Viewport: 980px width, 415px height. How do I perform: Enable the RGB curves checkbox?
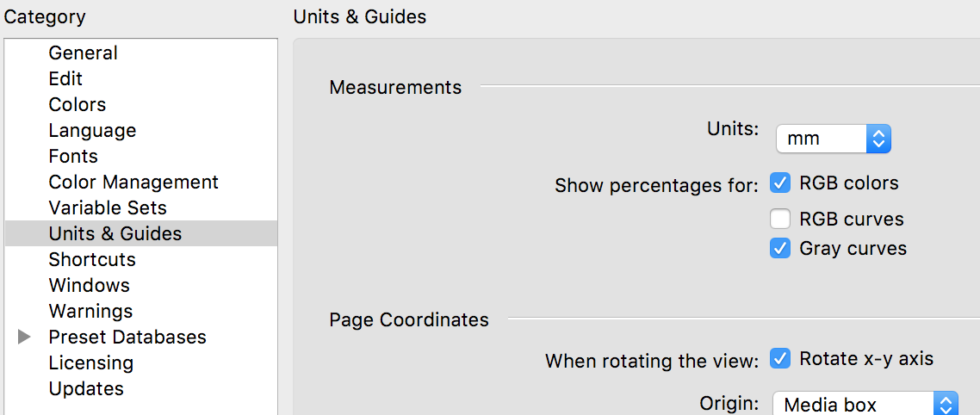pos(780,220)
